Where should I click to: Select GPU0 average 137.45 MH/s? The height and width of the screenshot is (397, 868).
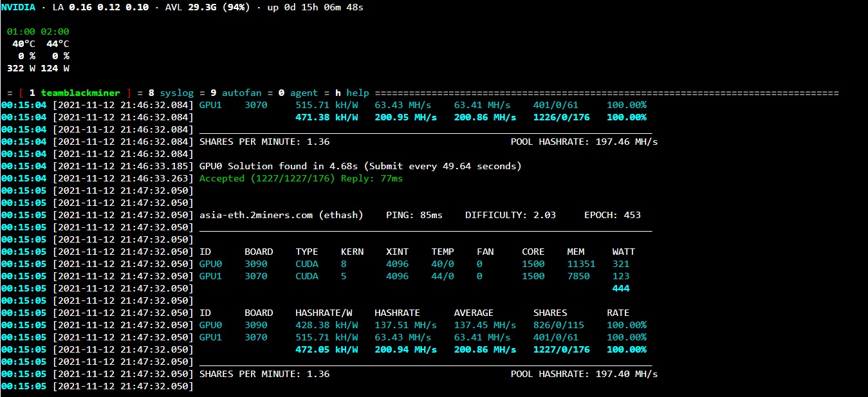[x=485, y=325]
